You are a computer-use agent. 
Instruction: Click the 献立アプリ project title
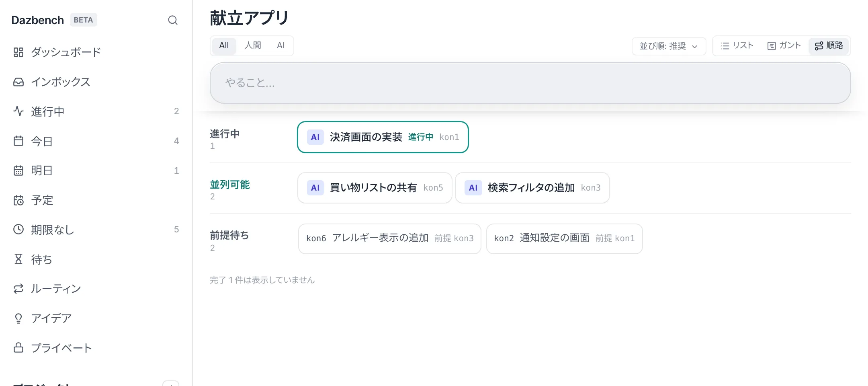(x=249, y=18)
